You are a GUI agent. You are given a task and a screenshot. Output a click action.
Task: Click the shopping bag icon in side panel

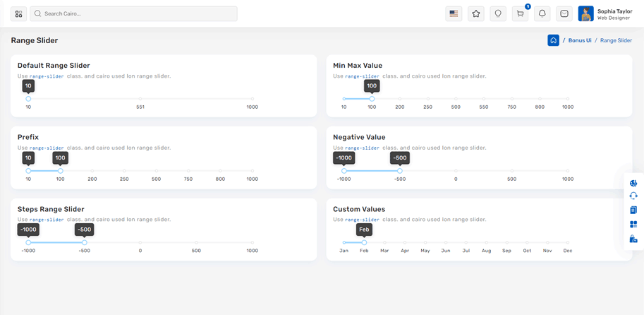pyautogui.click(x=633, y=239)
